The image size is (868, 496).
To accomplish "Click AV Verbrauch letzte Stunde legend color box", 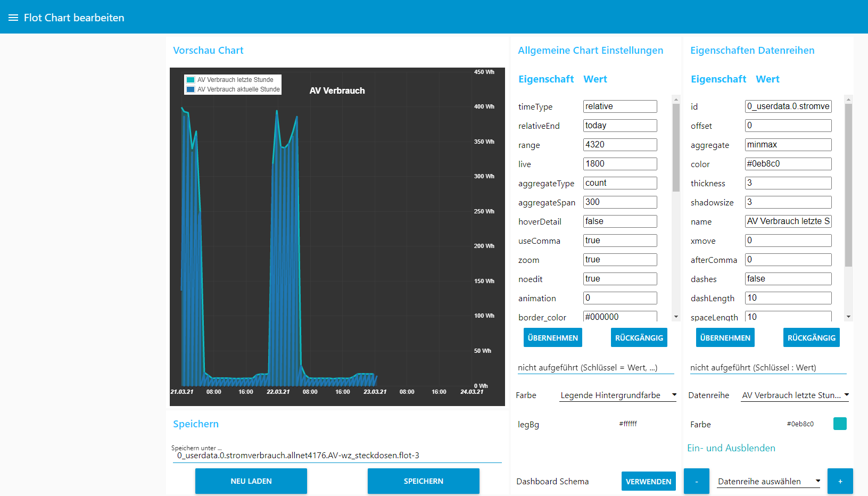I will [191, 80].
